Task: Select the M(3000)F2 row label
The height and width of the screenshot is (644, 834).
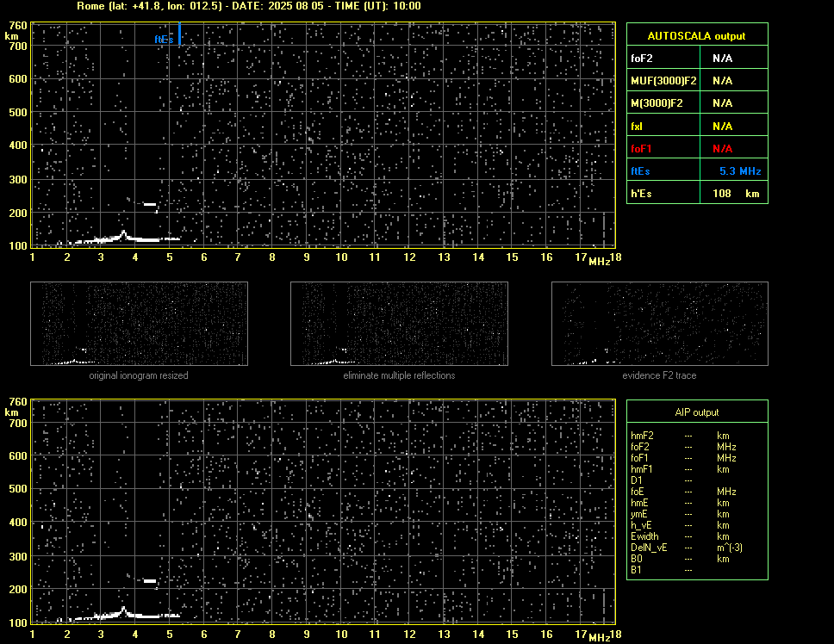Action: point(657,103)
